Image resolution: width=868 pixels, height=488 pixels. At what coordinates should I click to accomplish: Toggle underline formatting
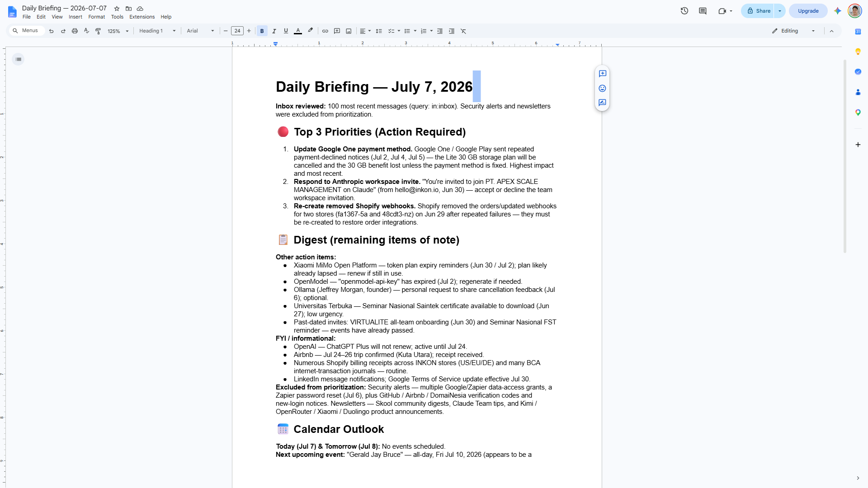point(286,31)
